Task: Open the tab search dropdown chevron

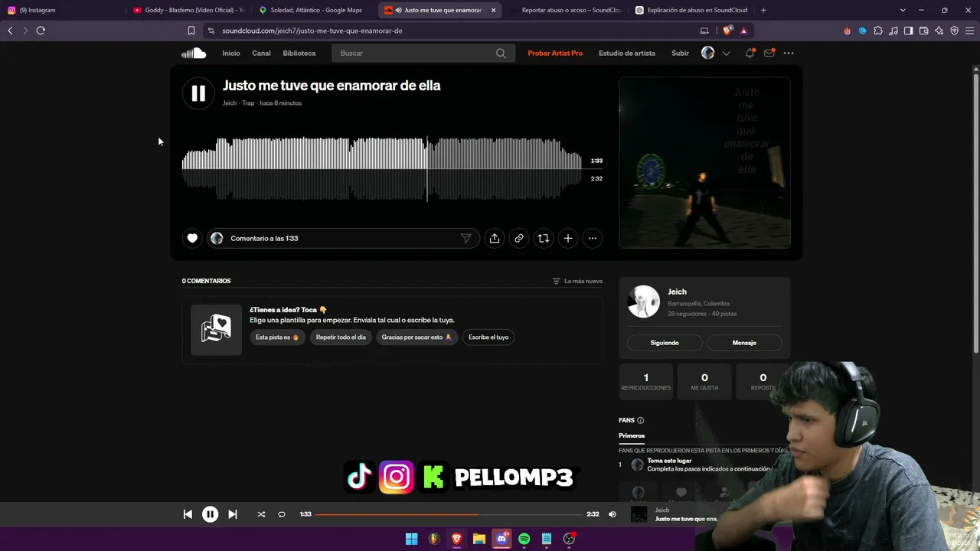Action: [903, 10]
